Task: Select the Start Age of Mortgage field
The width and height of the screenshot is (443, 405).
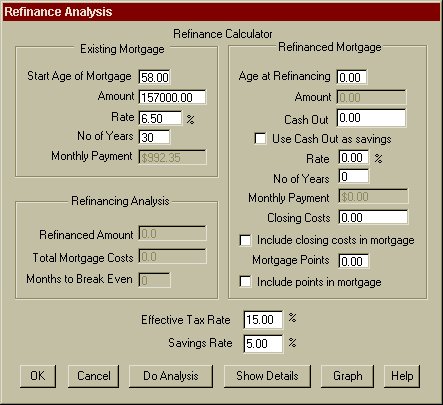Action: (154, 77)
